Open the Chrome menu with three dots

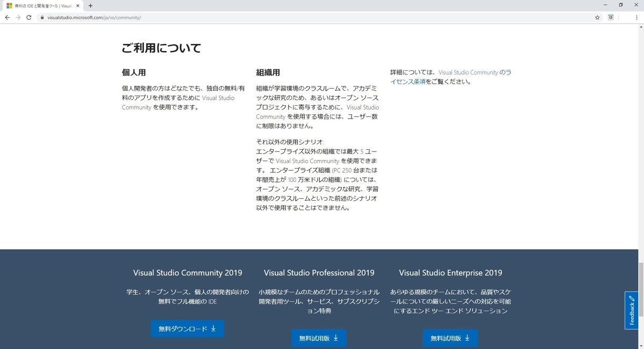pyautogui.click(x=636, y=17)
